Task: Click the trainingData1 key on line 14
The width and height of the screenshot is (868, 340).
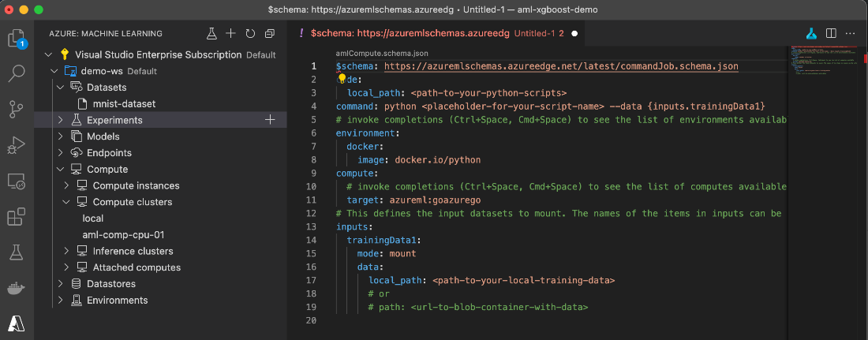Action: (383, 241)
